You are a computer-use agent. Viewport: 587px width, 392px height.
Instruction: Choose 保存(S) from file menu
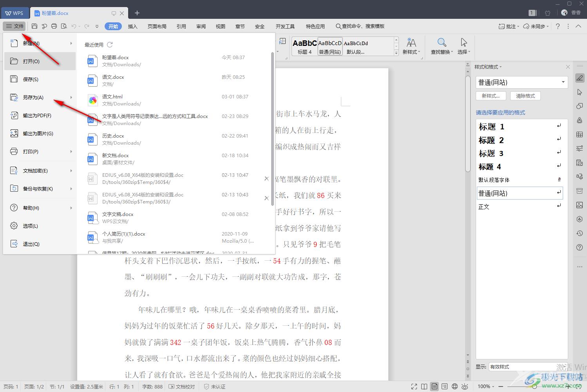(40, 79)
